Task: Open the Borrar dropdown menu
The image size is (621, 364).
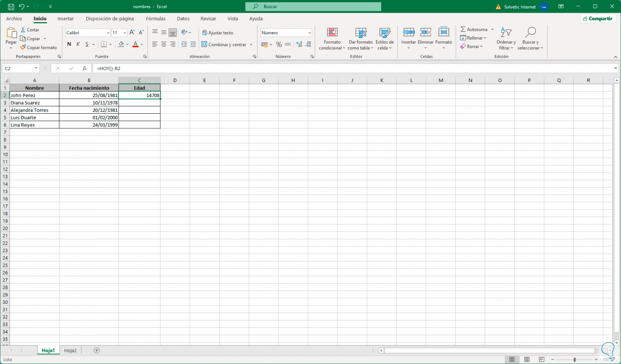Action: coord(472,46)
